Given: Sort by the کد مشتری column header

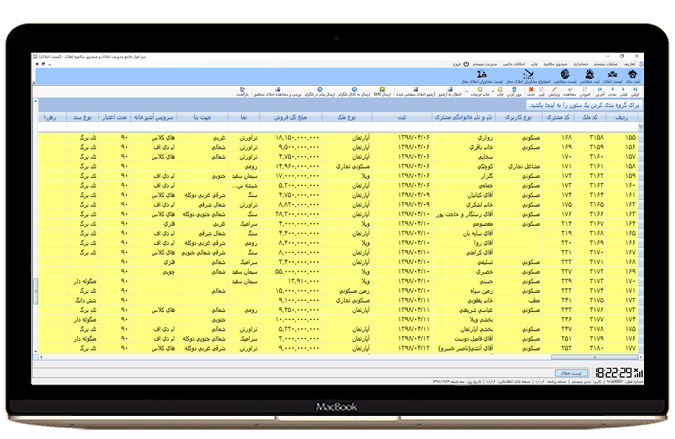Looking at the screenshot, I should 558,117.
